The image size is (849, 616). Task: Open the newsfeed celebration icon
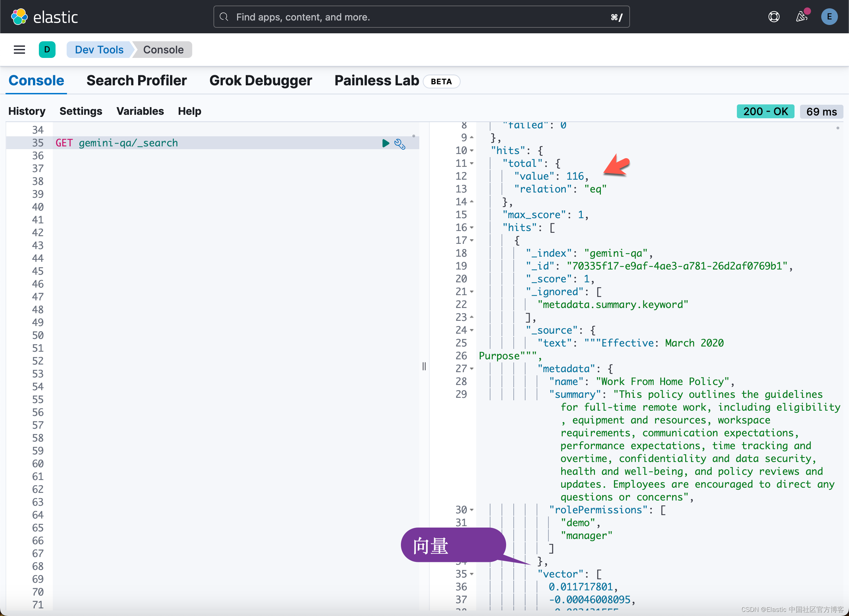coord(801,17)
